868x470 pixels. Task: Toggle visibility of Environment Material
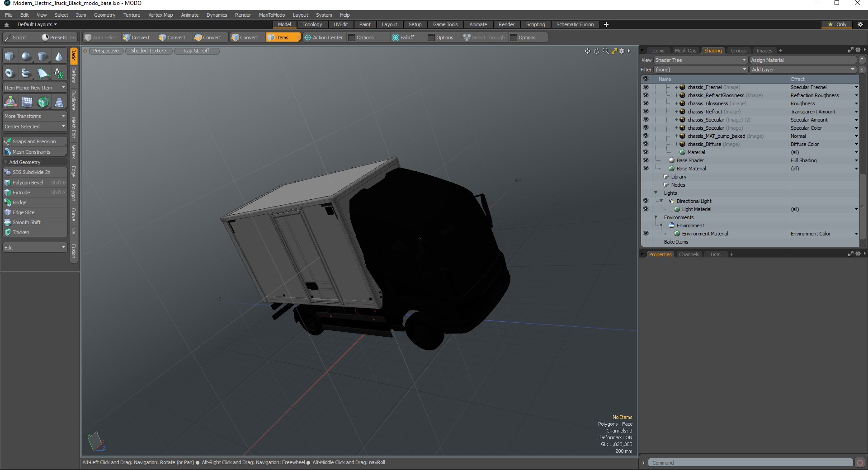pyautogui.click(x=646, y=234)
